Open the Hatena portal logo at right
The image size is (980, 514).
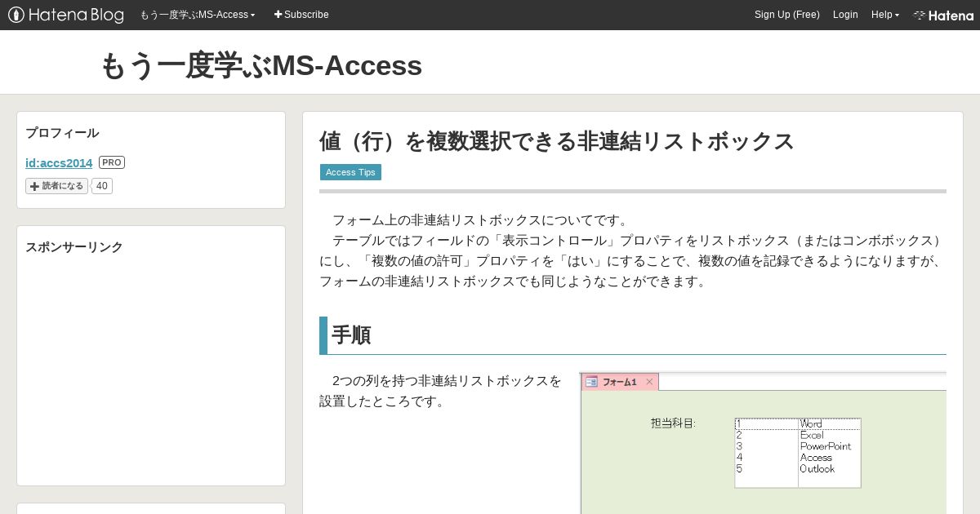point(943,15)
